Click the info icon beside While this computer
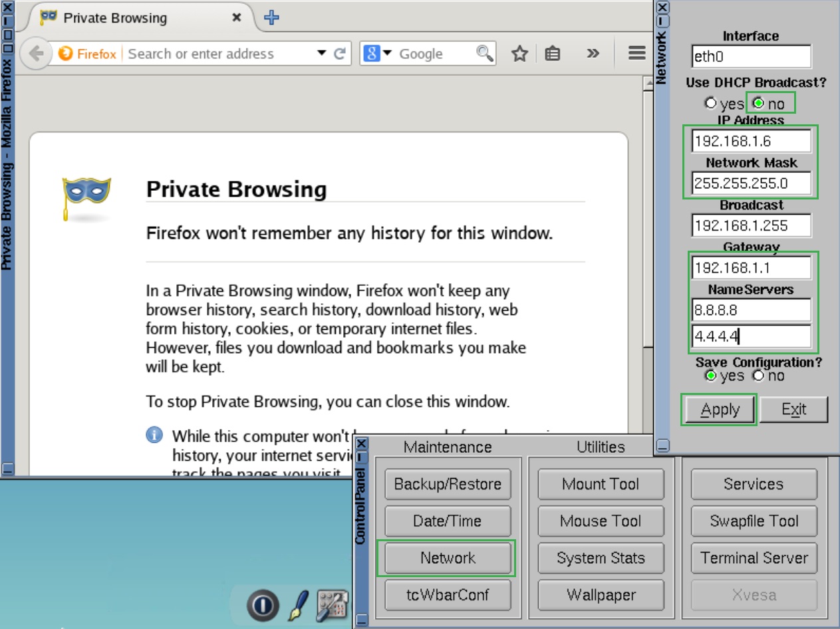Screen dimensions: 840x629 tap(154, 435)
